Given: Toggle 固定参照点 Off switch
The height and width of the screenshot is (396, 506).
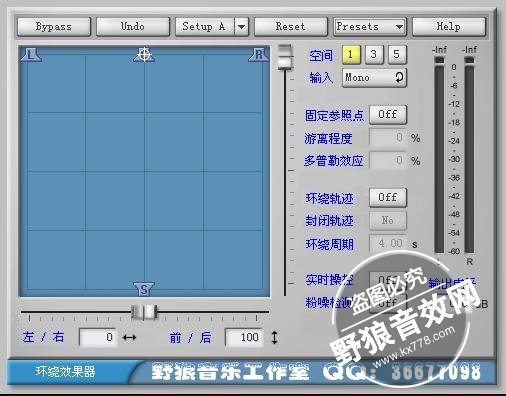Looking at the screenshot, I should tap(388, 115).
